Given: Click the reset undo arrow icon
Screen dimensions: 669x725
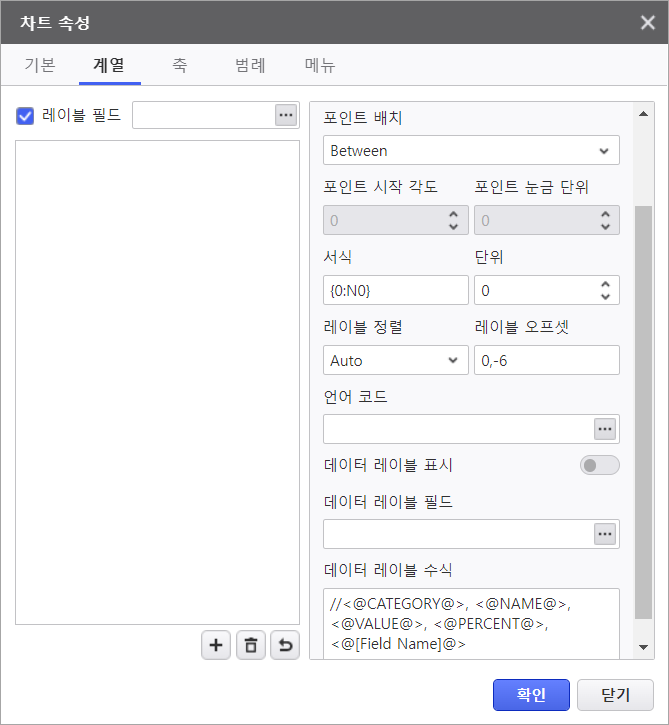Looking at the screenshot, I should (x=285, y=646).
